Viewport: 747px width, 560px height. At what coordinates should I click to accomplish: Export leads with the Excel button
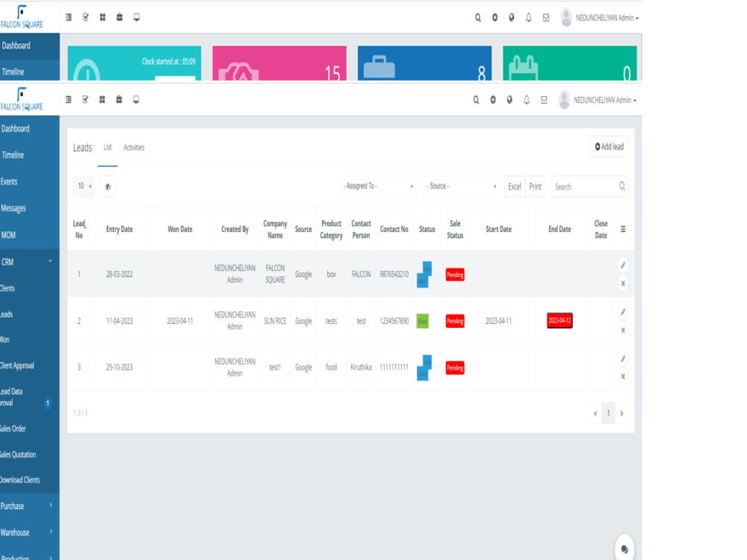pos(514,186)
